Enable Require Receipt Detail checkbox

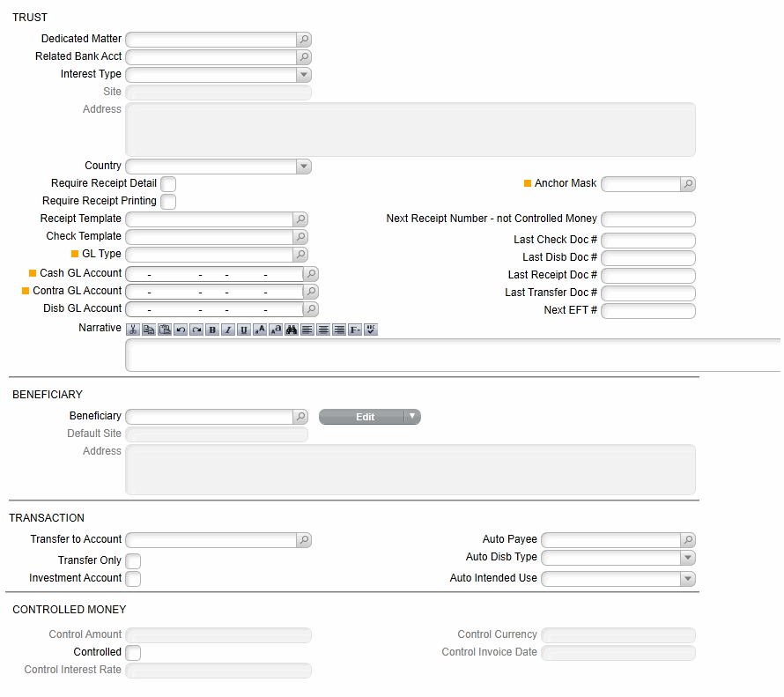[168, 184]
